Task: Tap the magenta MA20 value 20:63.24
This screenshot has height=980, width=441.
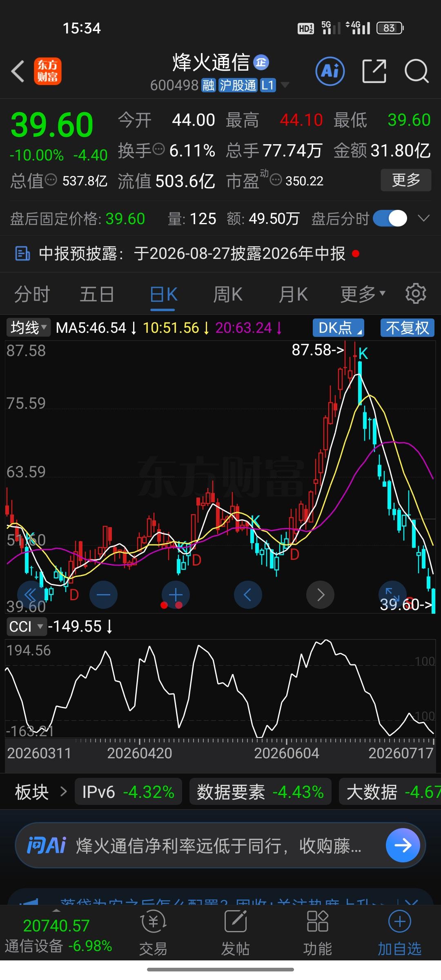Action: click(248, 328)
